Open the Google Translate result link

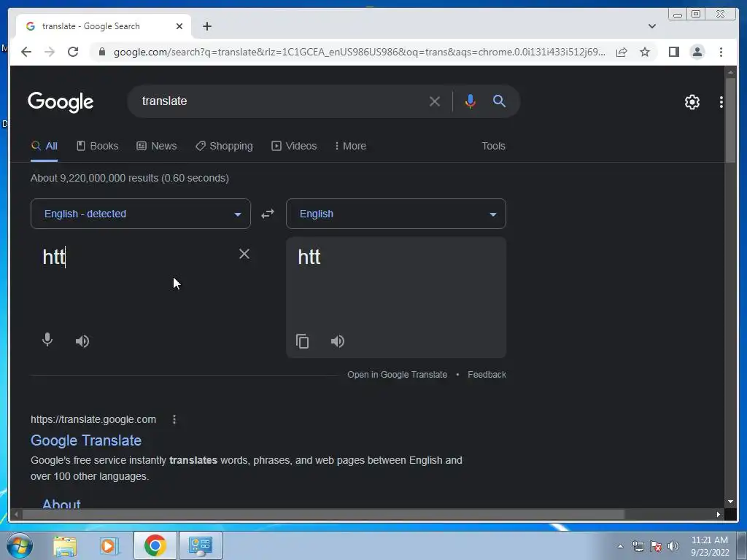[x=86, y=440]
